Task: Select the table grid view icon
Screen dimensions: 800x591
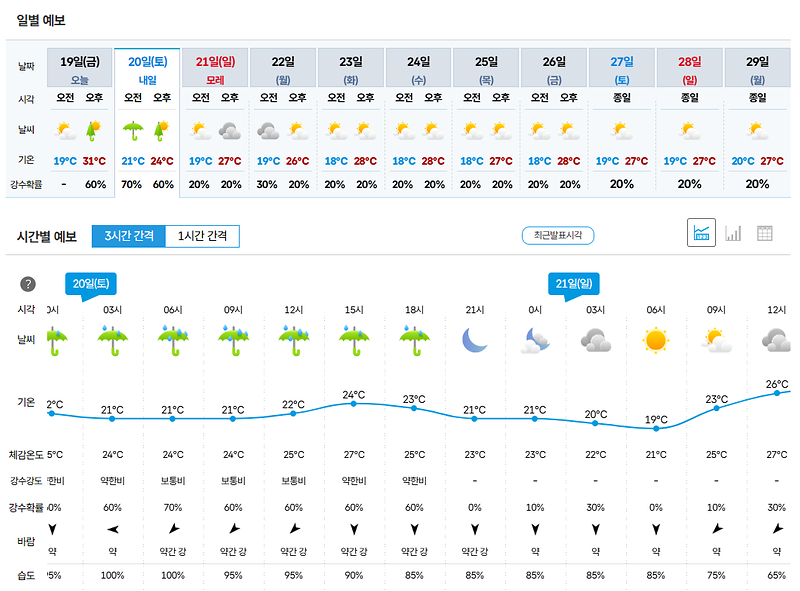Action: point(764,233)
